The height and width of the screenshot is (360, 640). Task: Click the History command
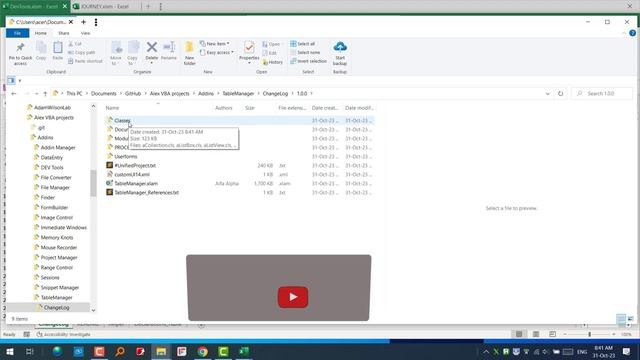point(273,62)
